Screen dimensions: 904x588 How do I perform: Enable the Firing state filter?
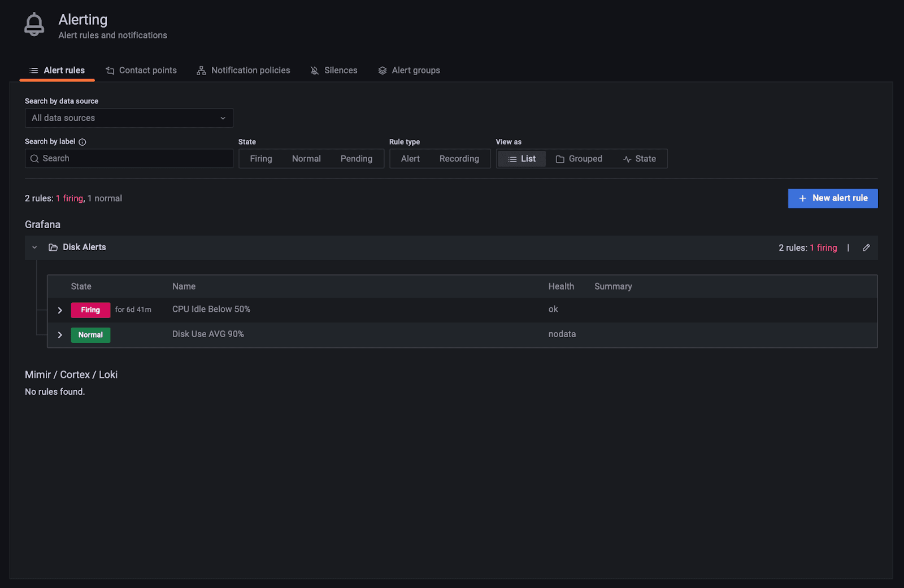[x=260, y=159]
